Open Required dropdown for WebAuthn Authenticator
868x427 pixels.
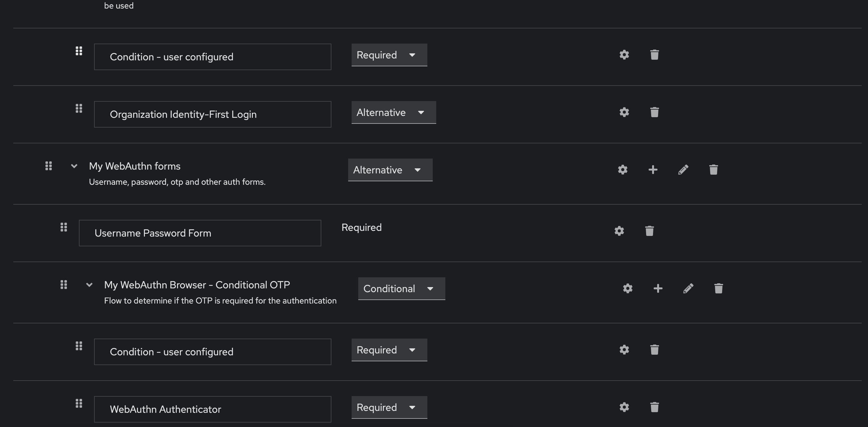[389, 407]
